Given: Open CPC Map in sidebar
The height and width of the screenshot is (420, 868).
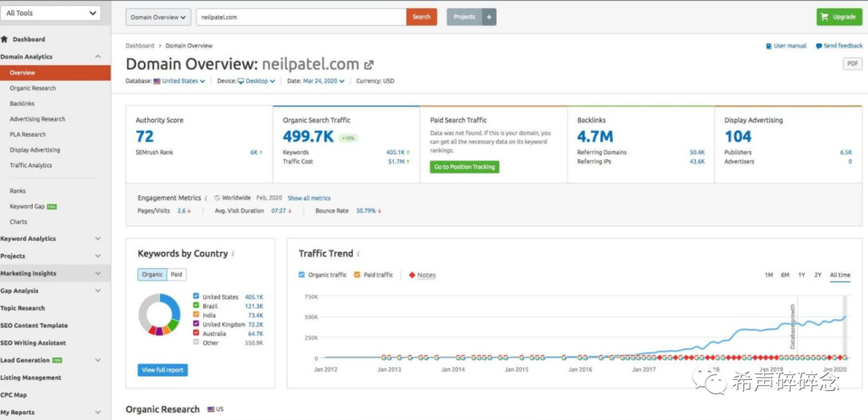Looking at the screenshot, I should (x=14, y=395).
